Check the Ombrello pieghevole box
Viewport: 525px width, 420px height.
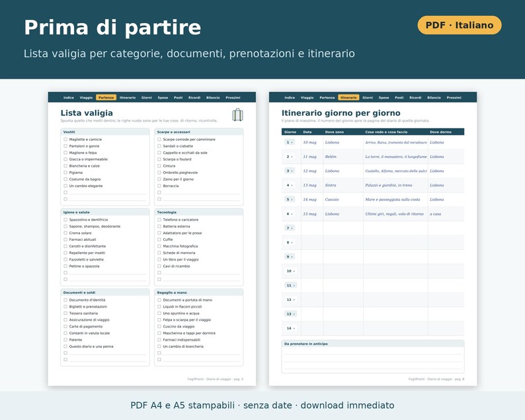[x=159, y=173]
